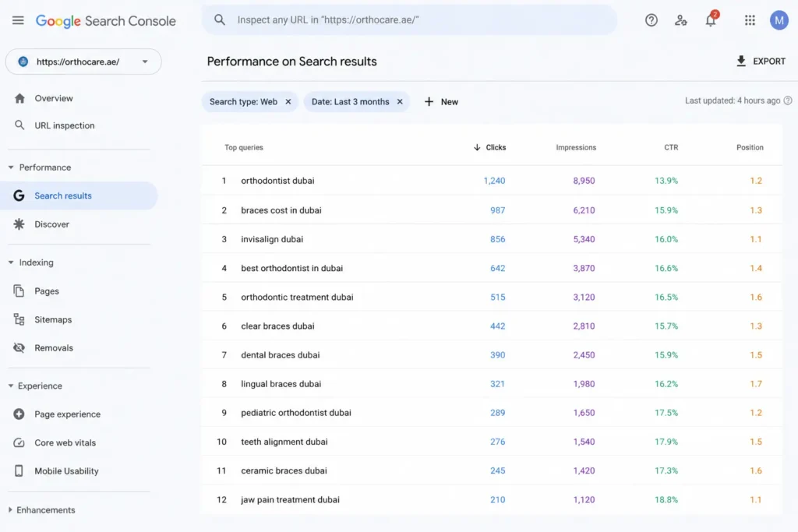Click the EXPORT button
The width and height of the screenshot is (798, 532).
[x=761, y=61]
